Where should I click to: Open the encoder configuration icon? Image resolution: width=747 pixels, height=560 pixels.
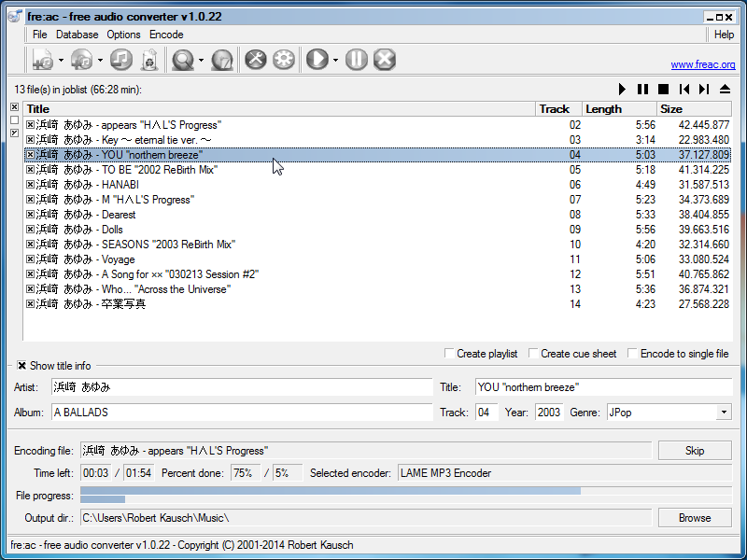click(253, 59)
